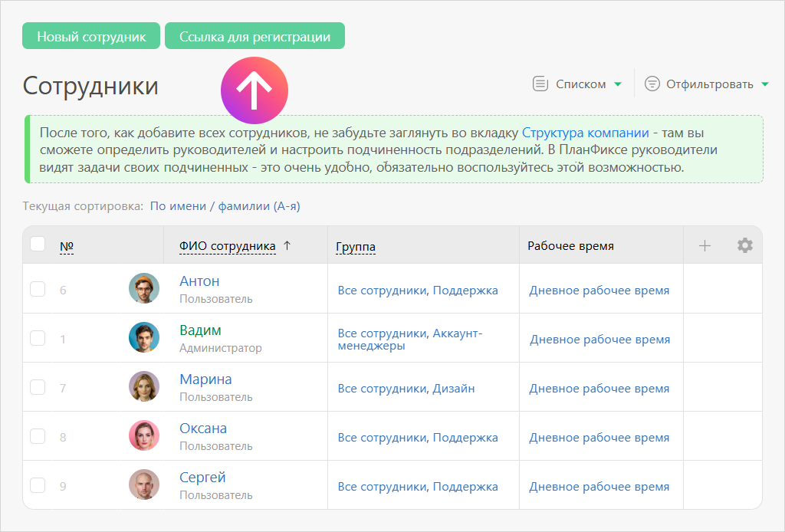Open the Отфильтровать filter dropdown
Screen dimensions: 785x532
click(764, 84)
